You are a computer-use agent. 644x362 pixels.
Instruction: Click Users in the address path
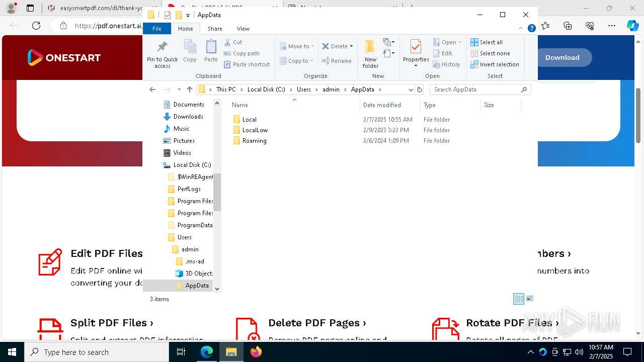[303, 89]
